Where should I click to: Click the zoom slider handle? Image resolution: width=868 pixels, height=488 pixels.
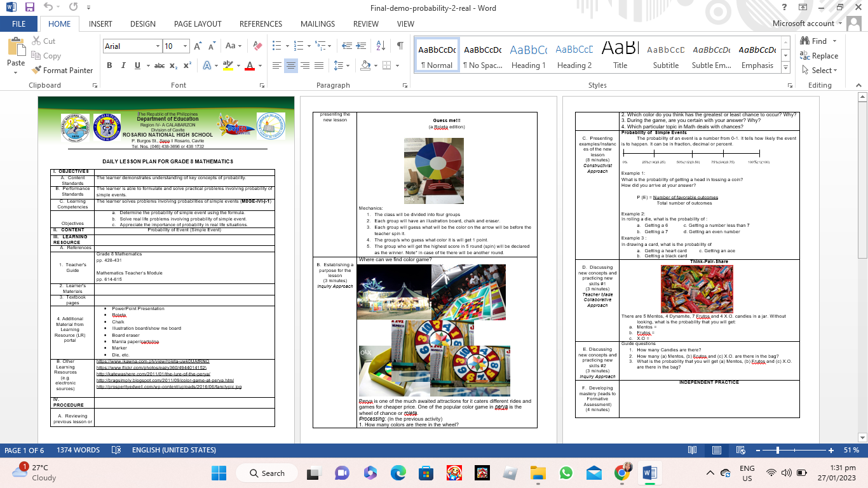pos(778,450)
